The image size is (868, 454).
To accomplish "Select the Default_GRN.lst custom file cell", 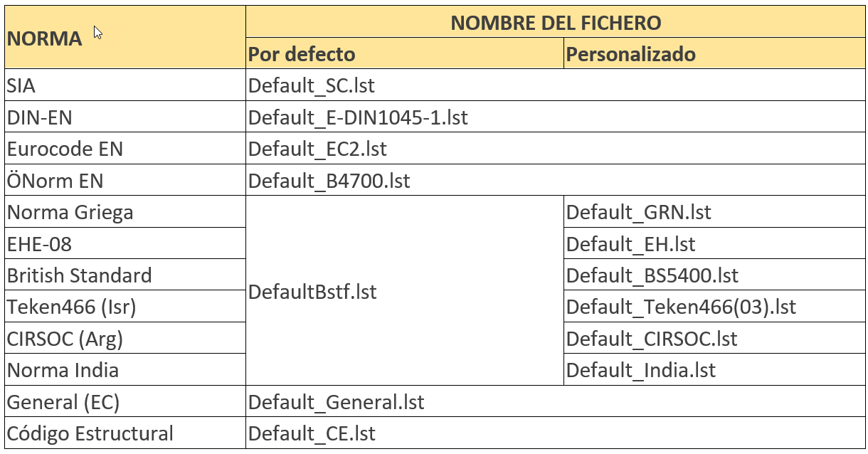I will [639, 212].
